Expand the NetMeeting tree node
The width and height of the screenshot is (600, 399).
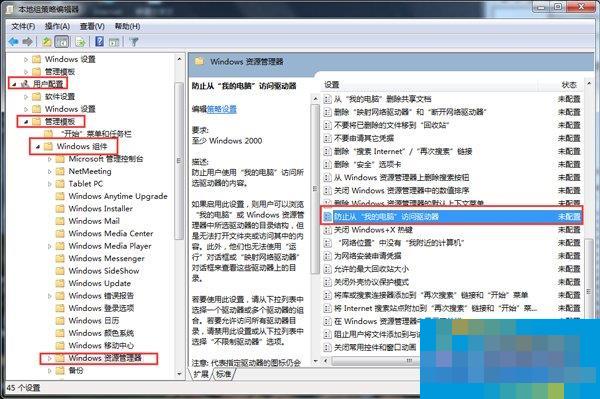(49, 171)
